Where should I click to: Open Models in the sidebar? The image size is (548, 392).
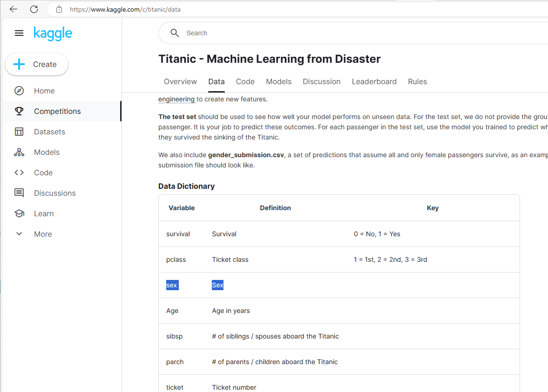47,152
